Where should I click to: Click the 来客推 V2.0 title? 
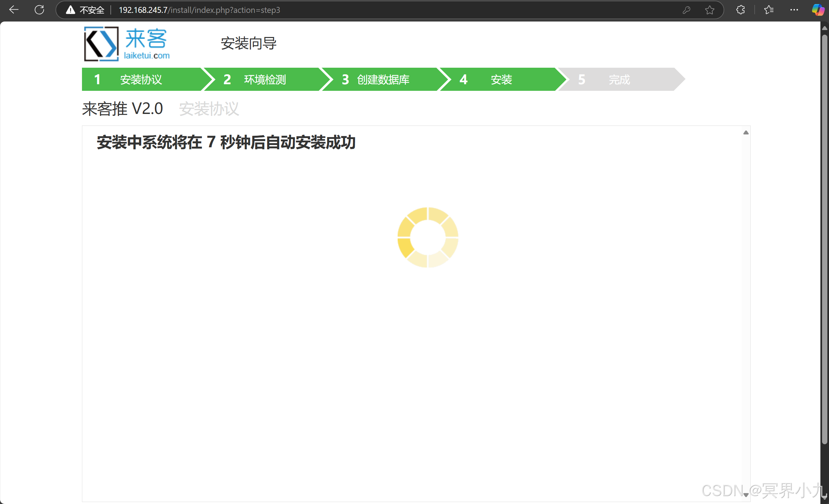[122, 109]
